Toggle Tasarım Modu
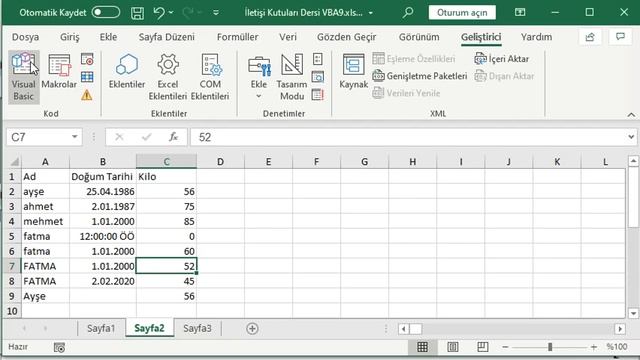This screenshot has width=640, height=360. (x=292, y=77)
